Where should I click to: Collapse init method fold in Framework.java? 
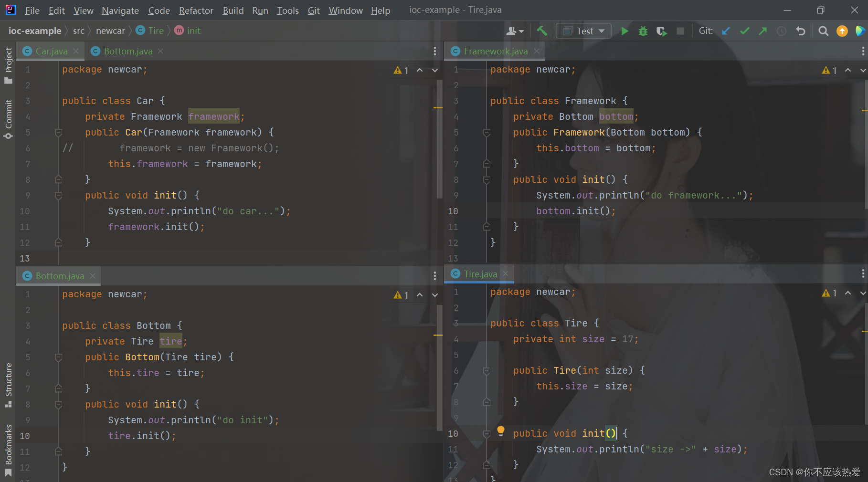[487, 179]
